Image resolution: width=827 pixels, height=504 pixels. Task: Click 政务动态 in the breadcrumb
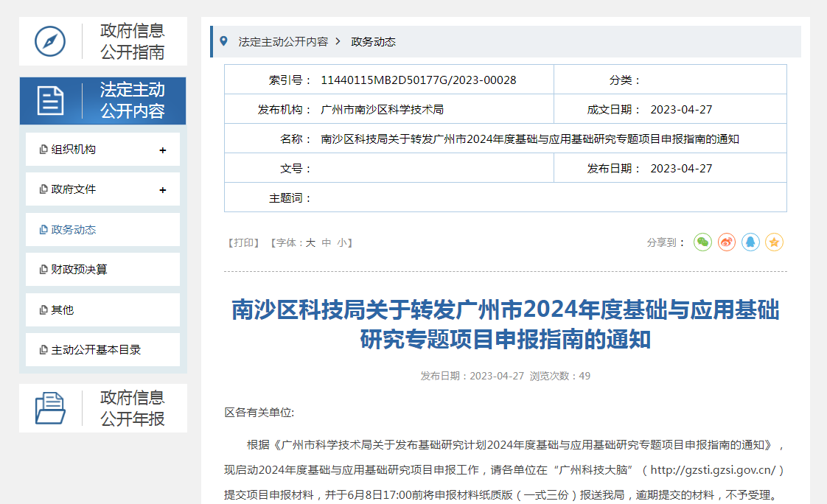pos(373,42)
